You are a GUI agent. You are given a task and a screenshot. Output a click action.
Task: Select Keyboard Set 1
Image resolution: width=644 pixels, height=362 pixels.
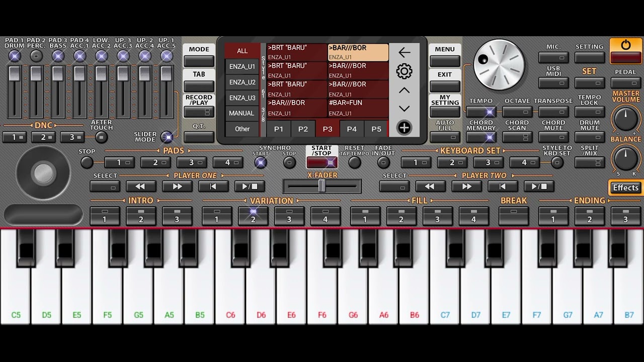pos(416,162)
